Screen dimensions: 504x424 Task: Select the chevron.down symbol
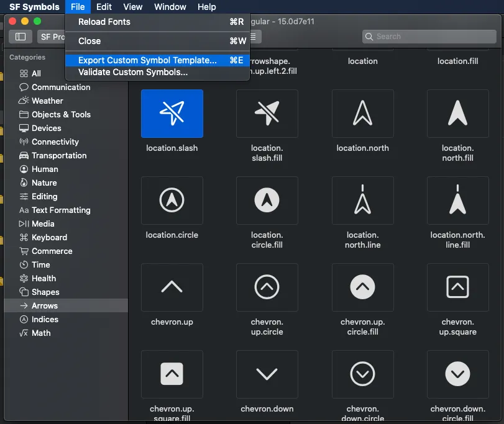(x=267, y=374)
